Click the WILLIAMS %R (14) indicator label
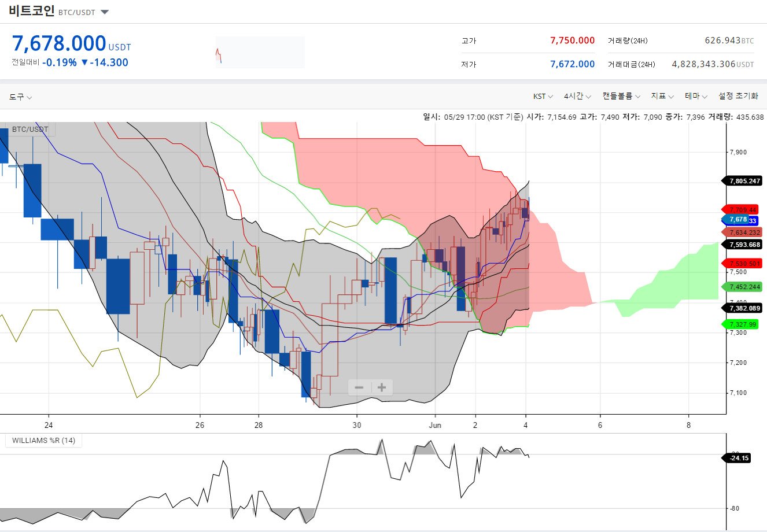 [43, 441]
